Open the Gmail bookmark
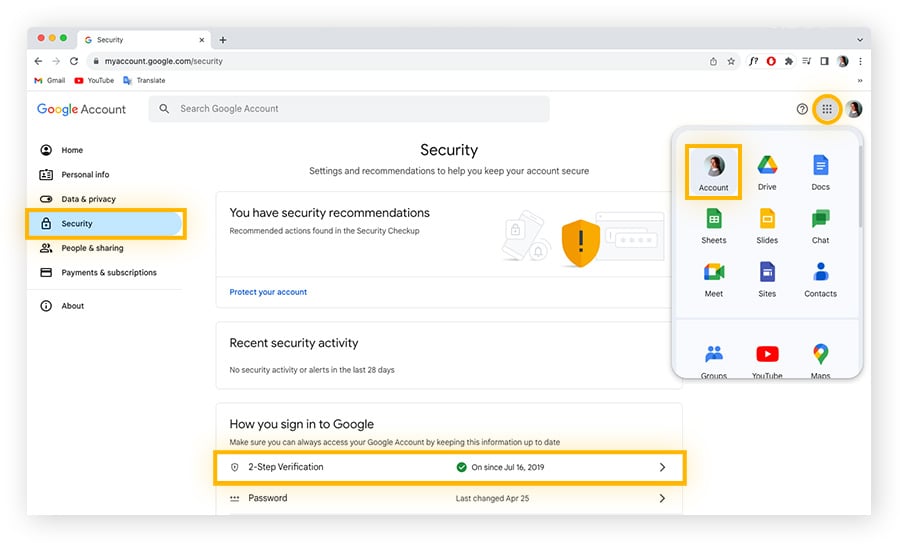Viewport: 900px width, 544px height. [50, 80]
